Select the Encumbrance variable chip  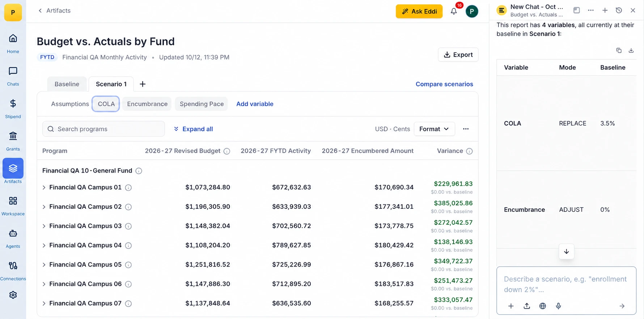point(147,104)
